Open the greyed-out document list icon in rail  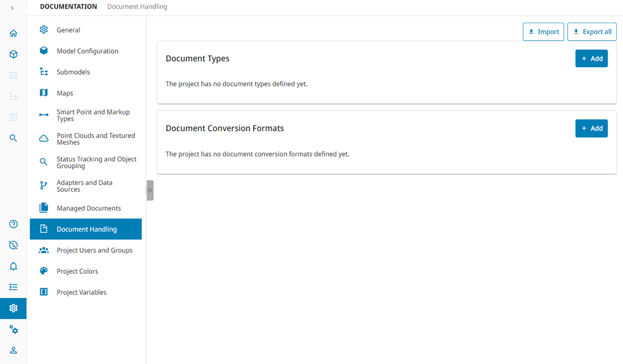pos(13,117)
